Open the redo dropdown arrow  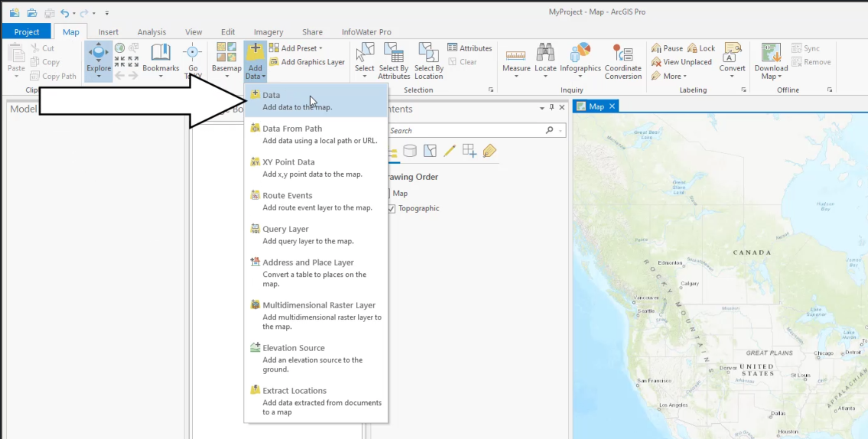[94, 13]
